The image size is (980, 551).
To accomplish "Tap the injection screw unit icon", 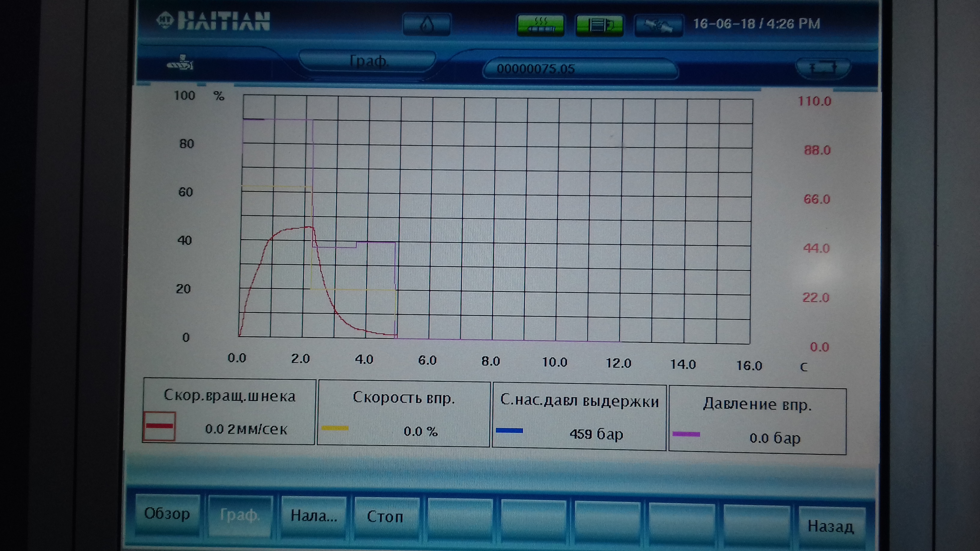I will point(180,63).
